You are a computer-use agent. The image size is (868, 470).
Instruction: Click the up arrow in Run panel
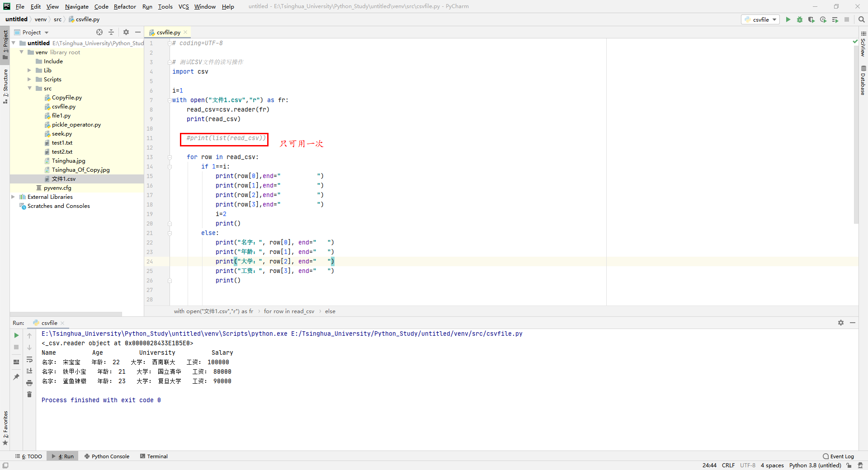click(x=29, y=335)
